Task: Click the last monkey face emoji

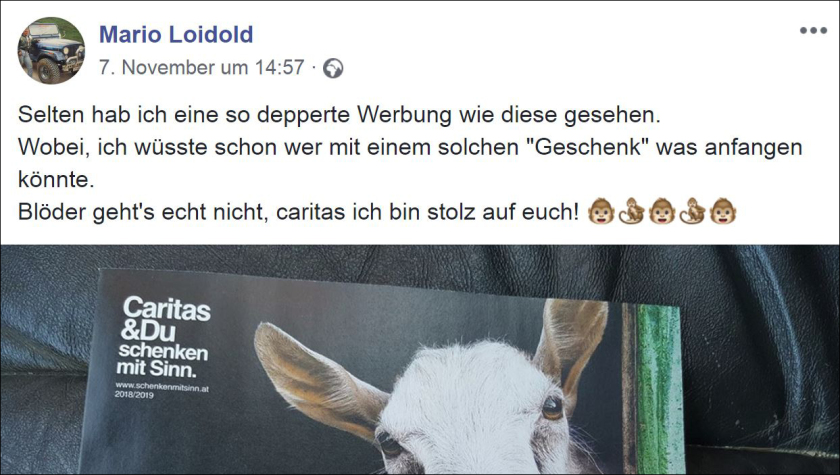Action: tap(723, 211)
